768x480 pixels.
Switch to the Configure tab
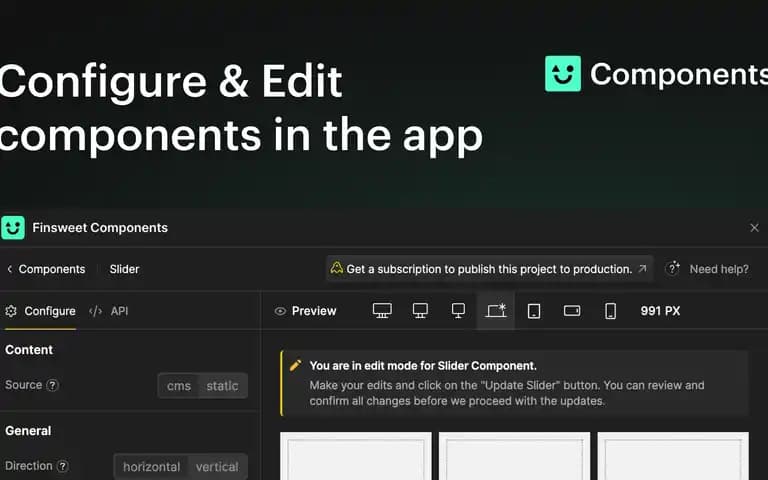pyautogui.click(x=40, y=311)
